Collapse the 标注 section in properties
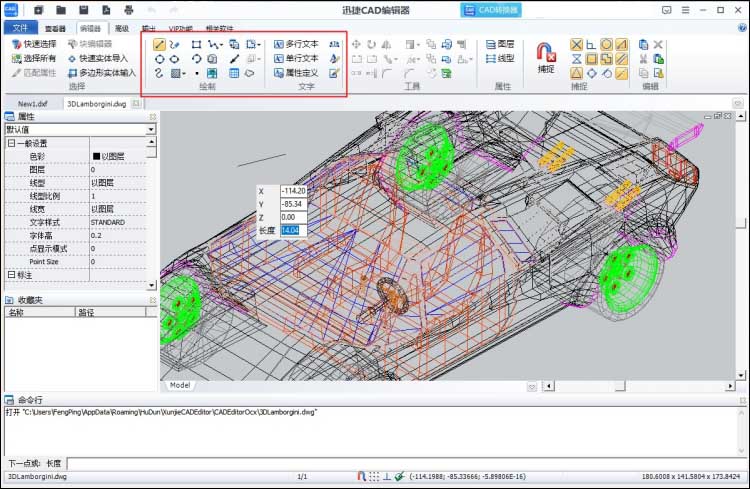The width and height of the screenshot is (750, 489). tap(11, 275)
